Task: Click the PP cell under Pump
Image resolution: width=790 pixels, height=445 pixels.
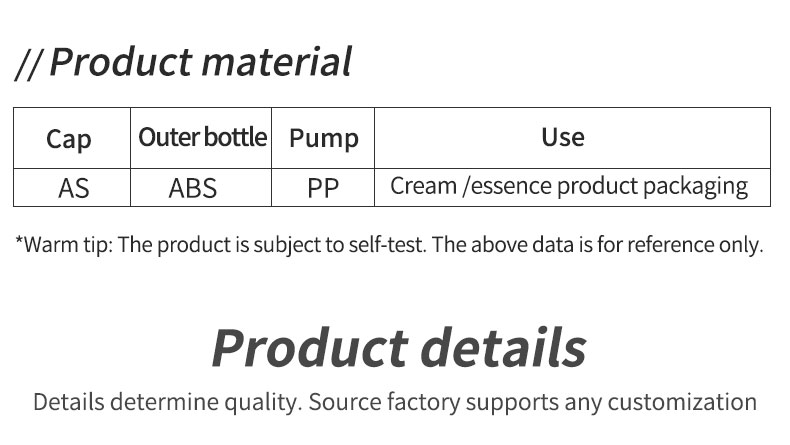Action: pyautogui.click(x=323, y=188)
